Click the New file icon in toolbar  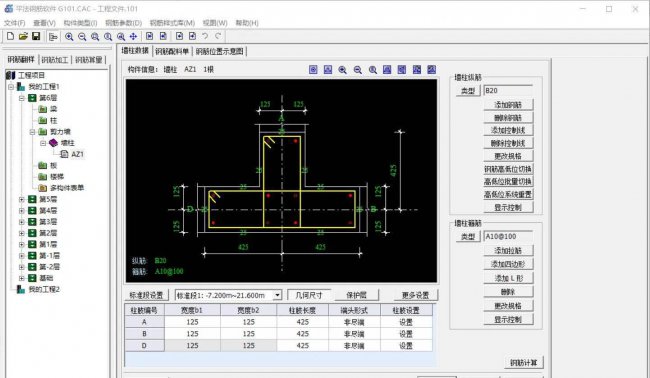tap(10, 36)
